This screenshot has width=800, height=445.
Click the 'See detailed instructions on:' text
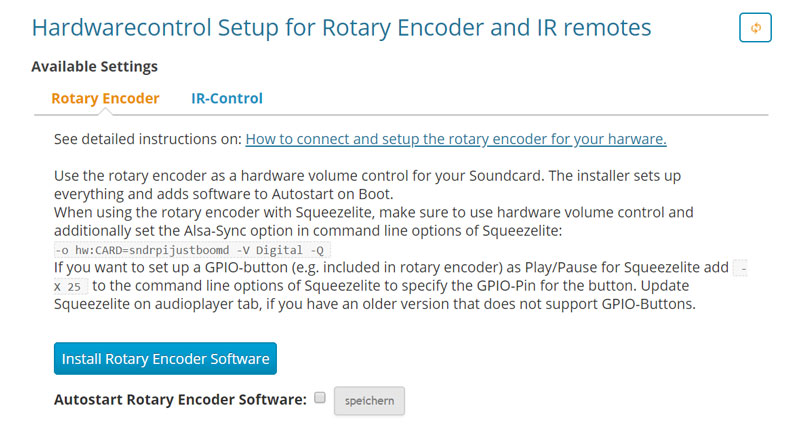click(148, 139)
